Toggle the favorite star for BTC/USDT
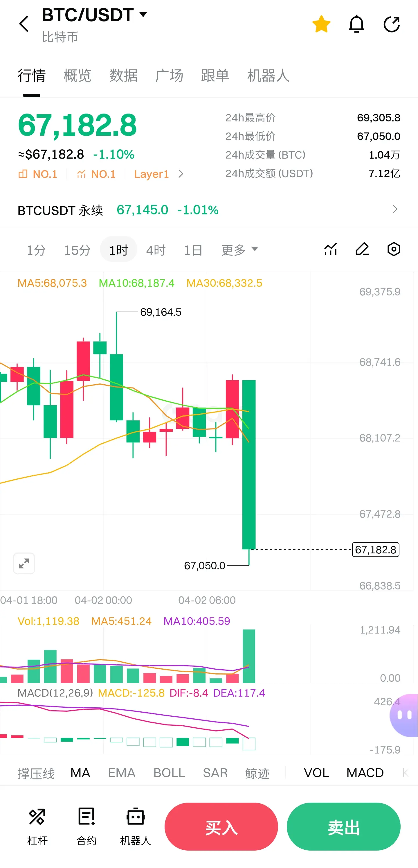 pos(321,24)
